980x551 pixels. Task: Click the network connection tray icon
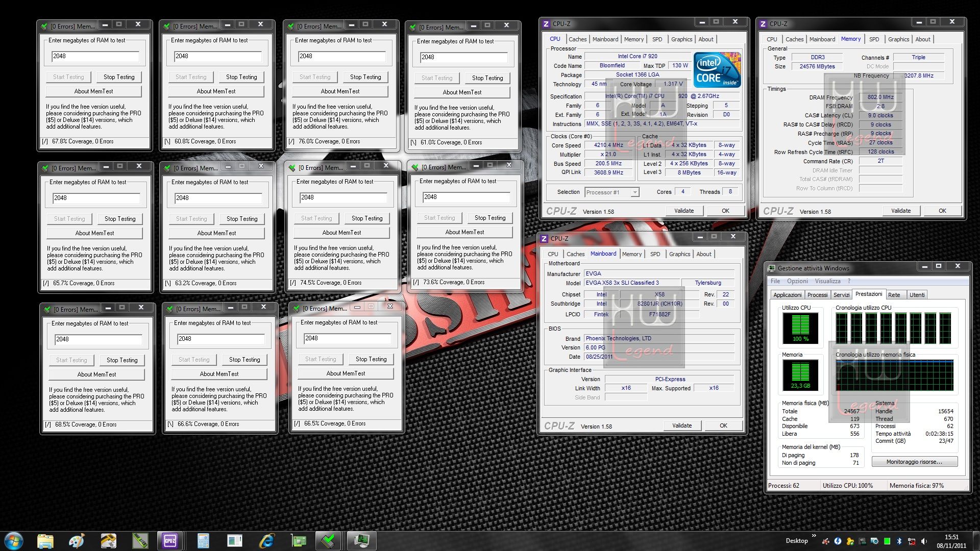click(x=912, y=541)
